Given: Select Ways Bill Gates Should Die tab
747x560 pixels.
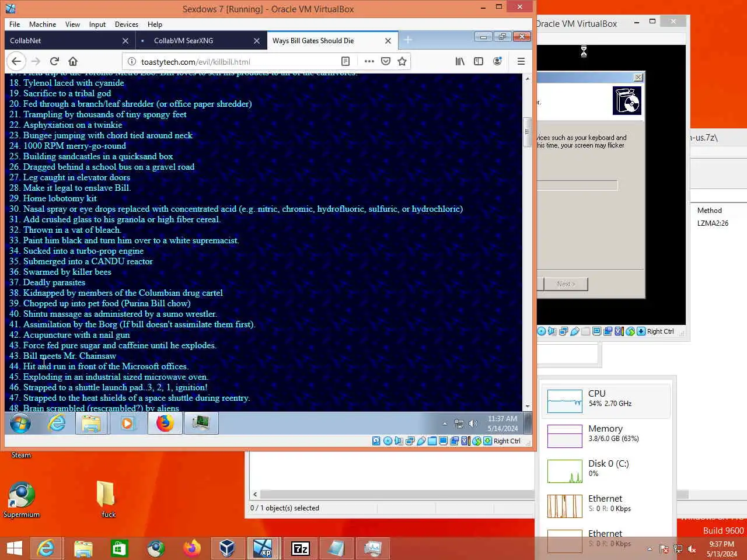Looking at the screenshot, I should tap(332, 40).
